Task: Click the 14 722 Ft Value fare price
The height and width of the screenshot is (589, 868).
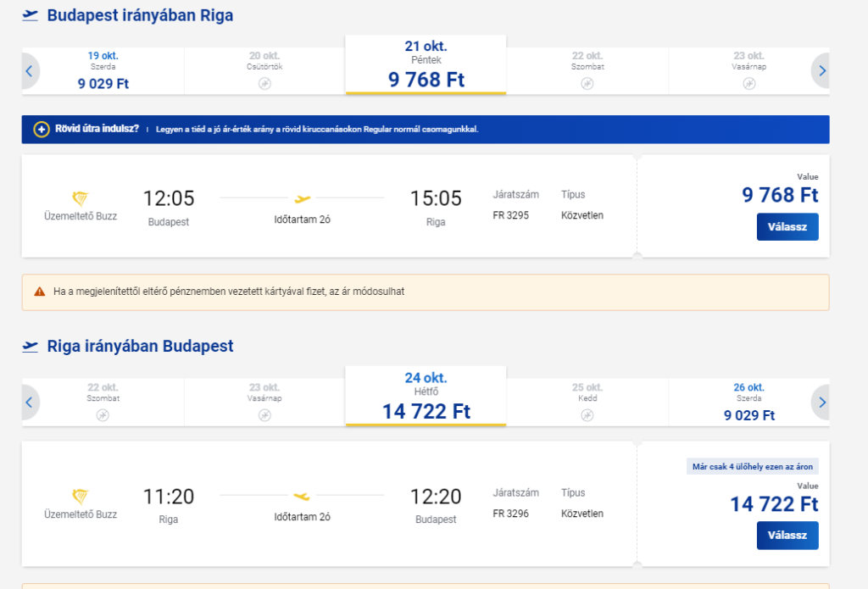Action: [775, 503]
